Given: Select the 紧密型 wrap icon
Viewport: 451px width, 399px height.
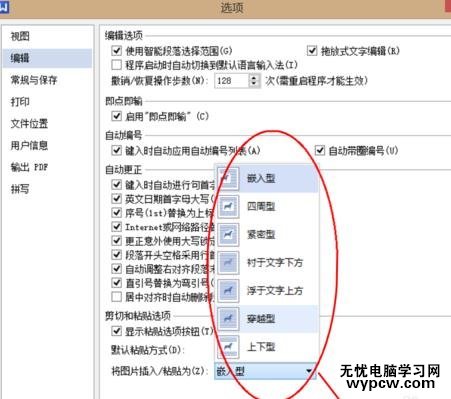Looking at the screenshot, I should [x=228, y=235].
